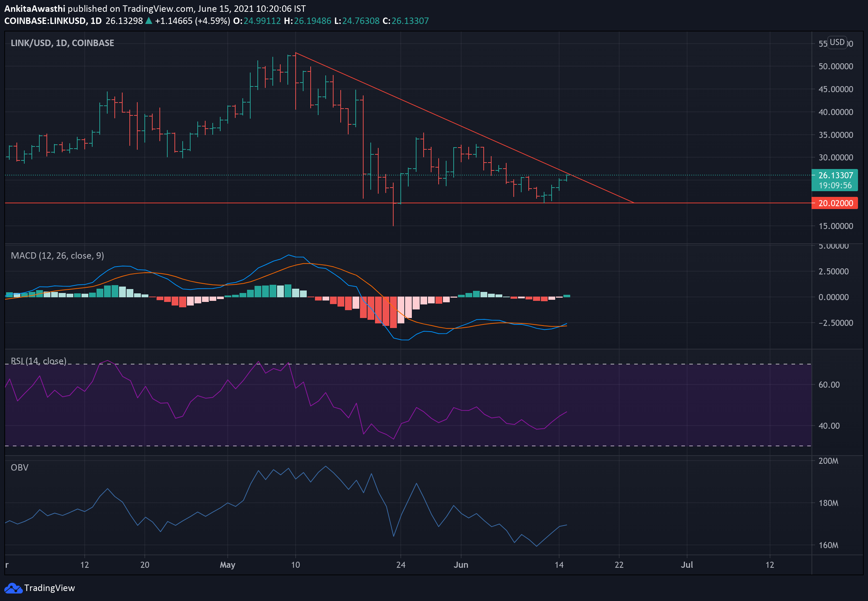Click the 22 date label on time axis
Screen dimensions: 868x601
619,565
